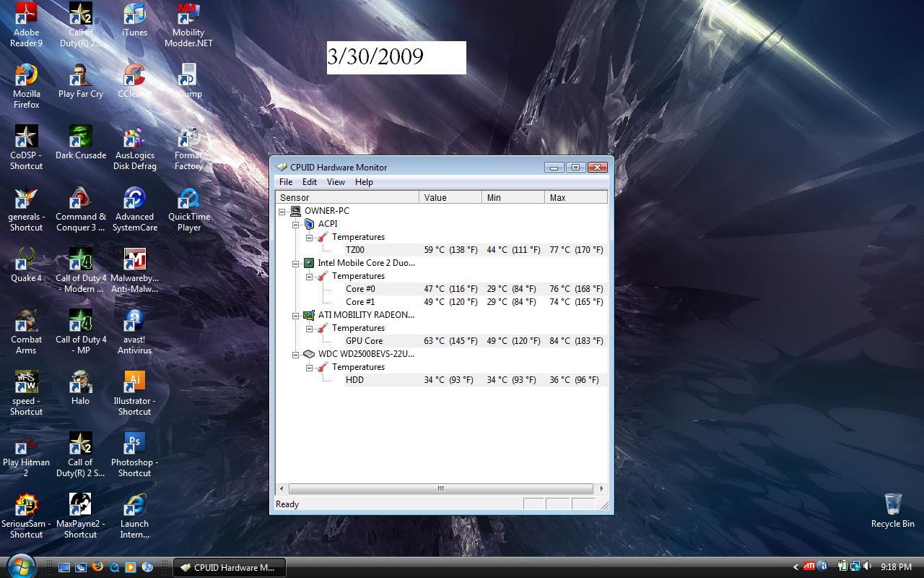Collapse WDC WD2500BEVS hard drive node
Screen dimensions: 924x578
(x=296, y=354)
